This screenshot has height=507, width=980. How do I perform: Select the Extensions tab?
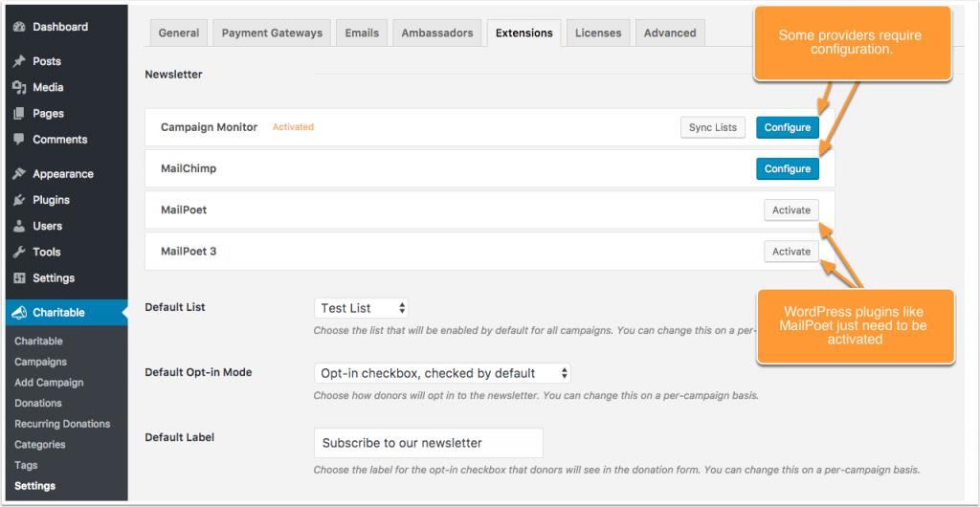tap(523, 33)
